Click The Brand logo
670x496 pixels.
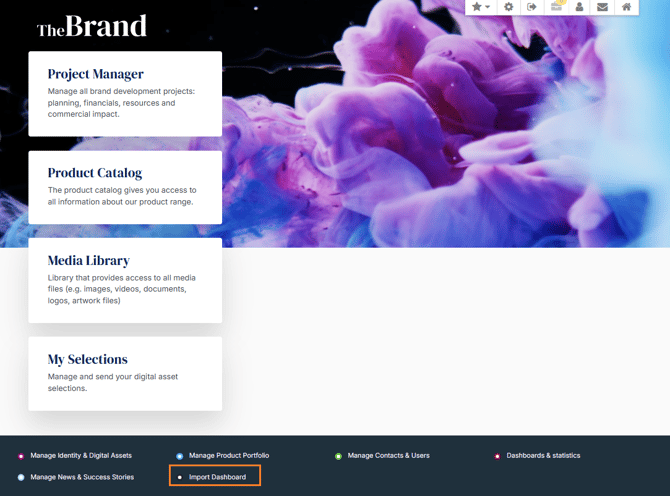coord(92,27)
